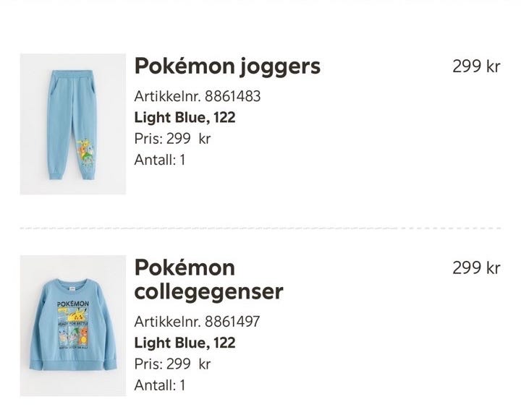Click the Pokémon collegegenser title
521x420 pixels.
click(208, 280)
